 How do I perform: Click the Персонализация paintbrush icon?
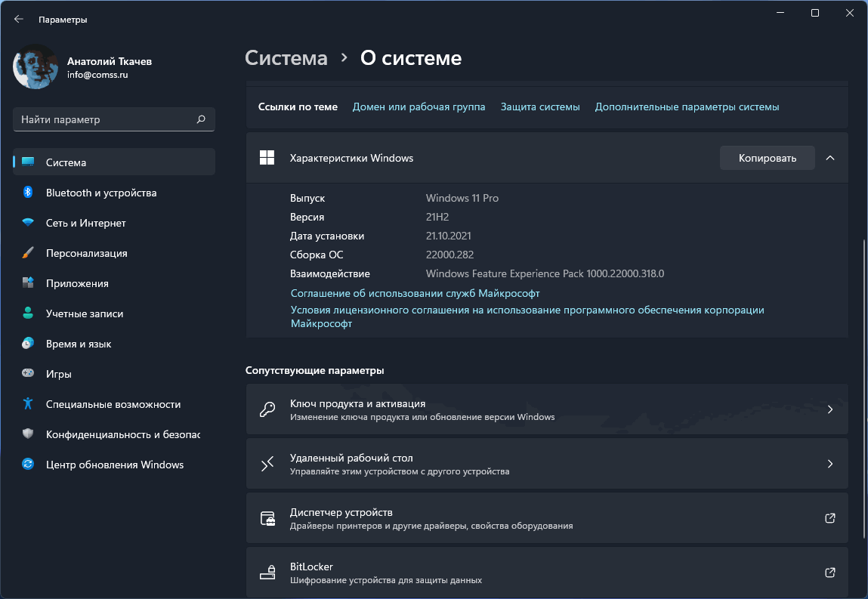point(28,253)
